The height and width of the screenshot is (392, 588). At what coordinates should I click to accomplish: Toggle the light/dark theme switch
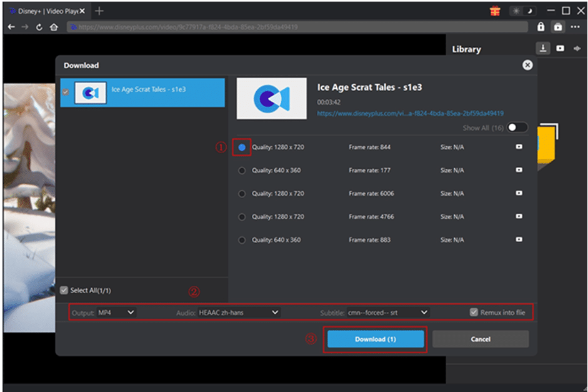pyautogui.click(x=523, y=11)
